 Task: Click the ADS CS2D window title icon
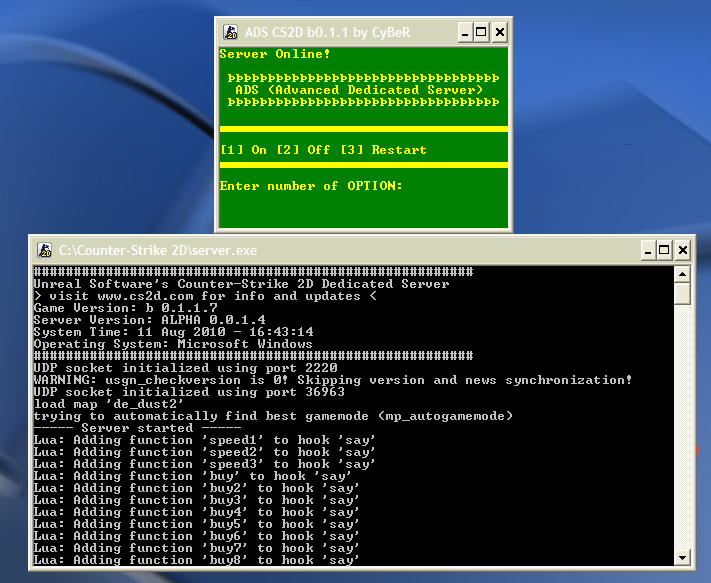tap(230, 32)
